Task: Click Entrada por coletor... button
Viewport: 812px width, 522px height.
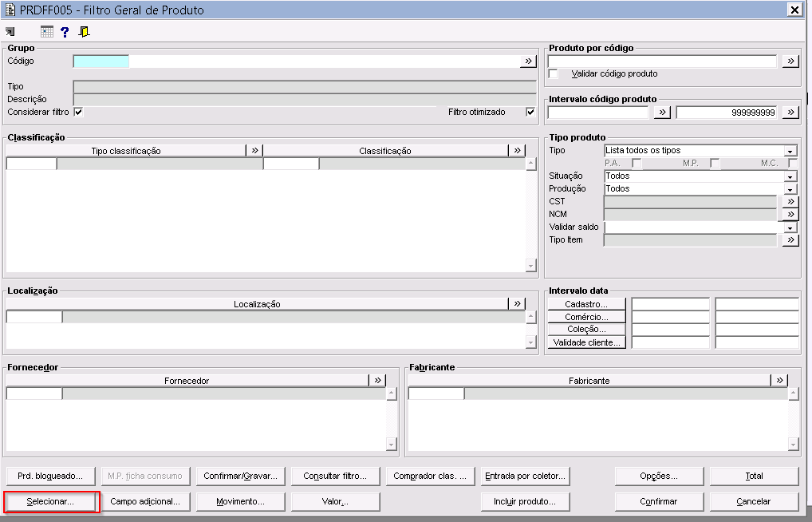Action: point(525,476)
